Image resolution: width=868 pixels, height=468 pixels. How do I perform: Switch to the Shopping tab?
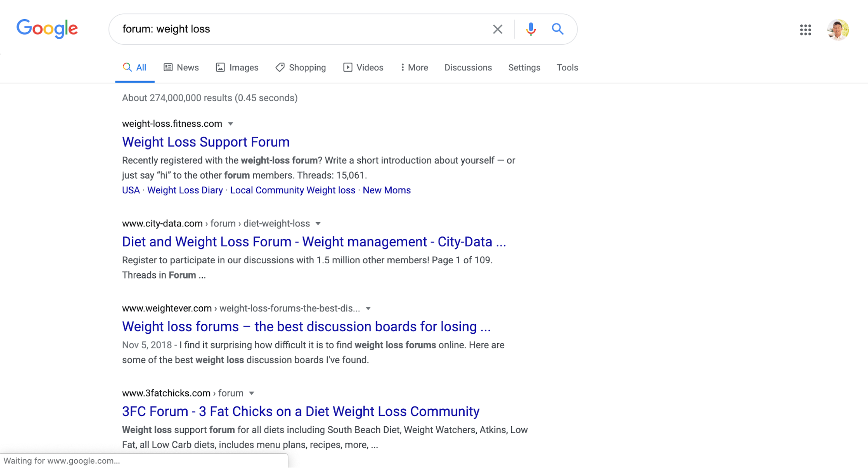[x=300, y=68]
